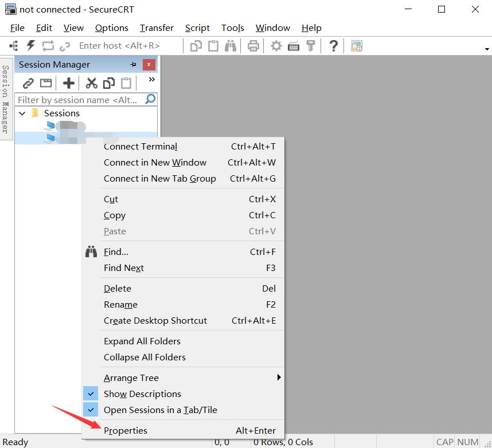Click the Find binoculars icon in main toolbar
Image resolution: width=492 pixels, height=448 pixels.
[231, 46]
